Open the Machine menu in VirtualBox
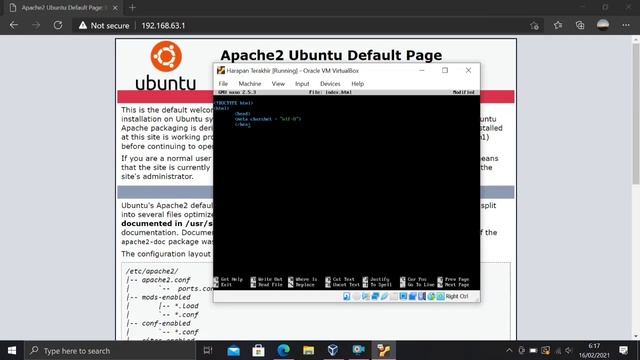Viewport: 640px width, 360px height. [x=250, y=84]
